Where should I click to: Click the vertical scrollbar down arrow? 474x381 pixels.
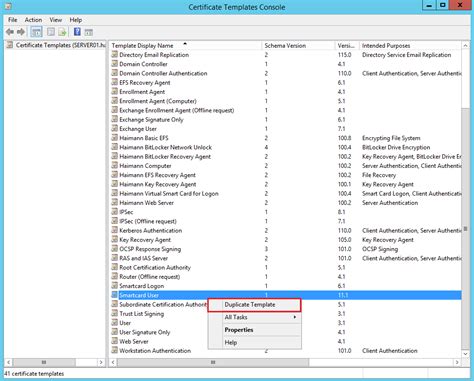point(465,354)
